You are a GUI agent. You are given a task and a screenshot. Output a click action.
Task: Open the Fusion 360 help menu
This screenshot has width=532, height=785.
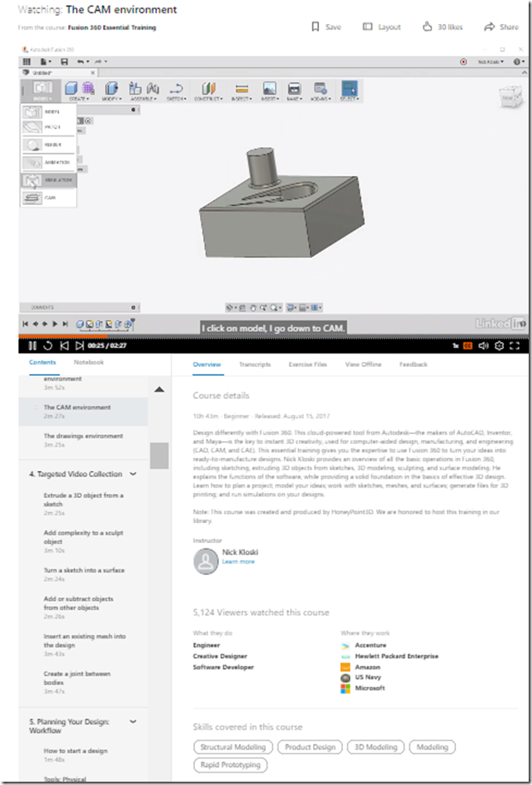(517, 62)
